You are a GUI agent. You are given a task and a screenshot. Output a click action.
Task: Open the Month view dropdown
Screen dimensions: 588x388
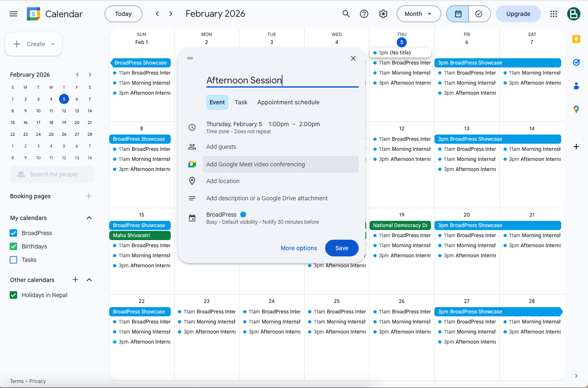pos(419,14)
